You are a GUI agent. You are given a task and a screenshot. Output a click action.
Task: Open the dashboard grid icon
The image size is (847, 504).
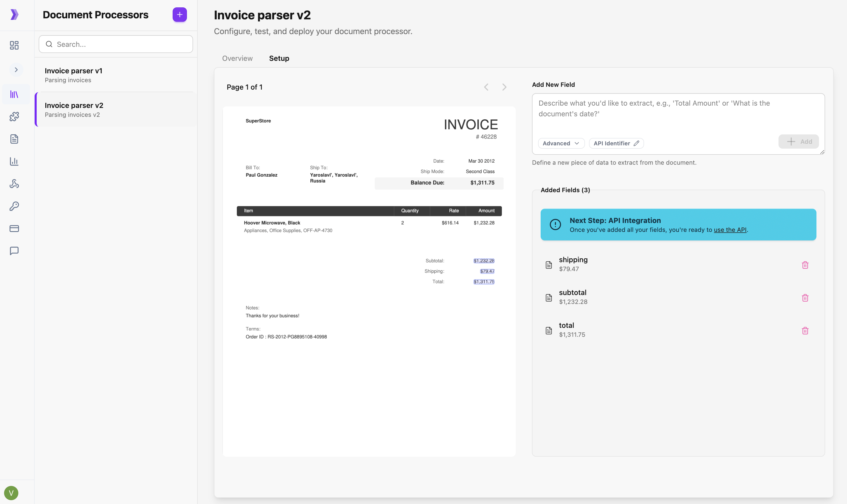pyautogui.click(x=14, y=45)
